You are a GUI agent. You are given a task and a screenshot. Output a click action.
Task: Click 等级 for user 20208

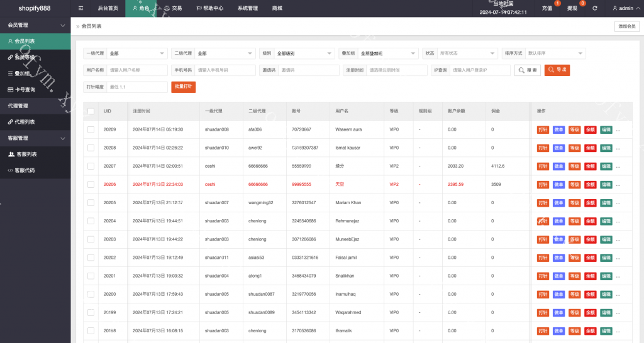point(574,148)
